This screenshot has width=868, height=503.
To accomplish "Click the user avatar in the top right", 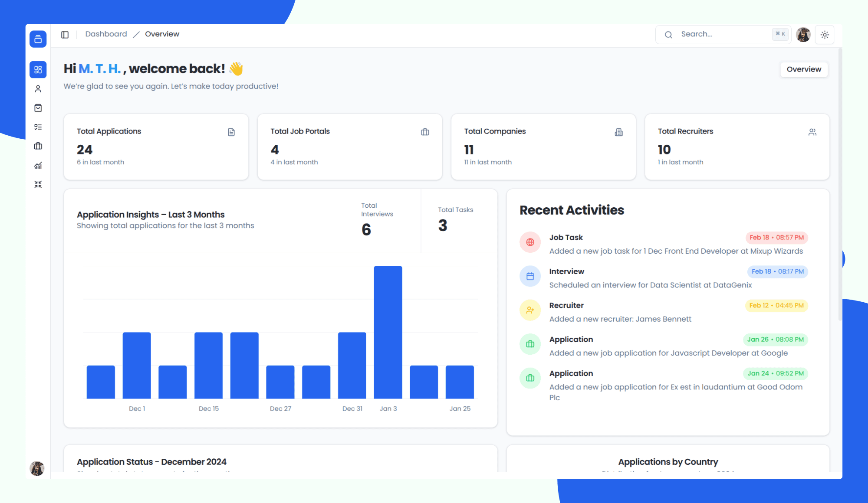I will tap(803, 35).
